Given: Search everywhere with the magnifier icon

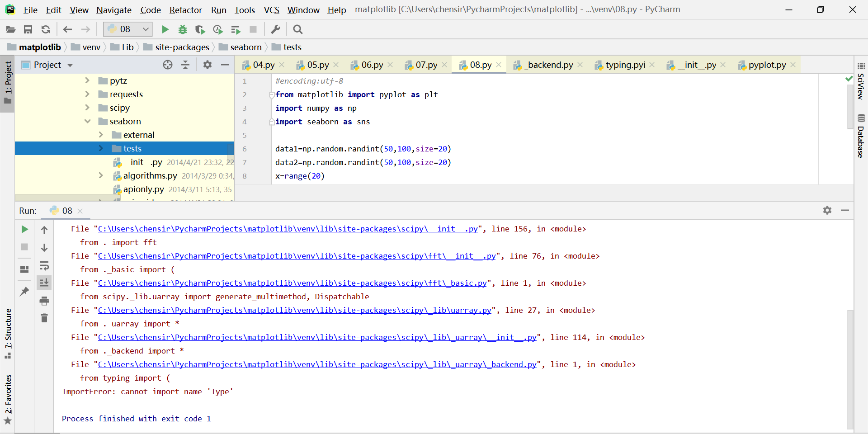Looking at the screenshot, I should (297, 29).
